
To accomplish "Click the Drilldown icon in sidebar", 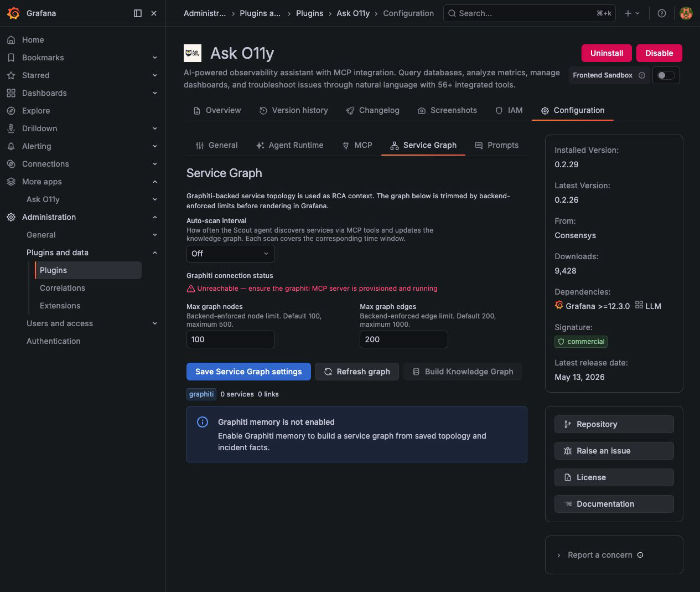I will [11, 128].
